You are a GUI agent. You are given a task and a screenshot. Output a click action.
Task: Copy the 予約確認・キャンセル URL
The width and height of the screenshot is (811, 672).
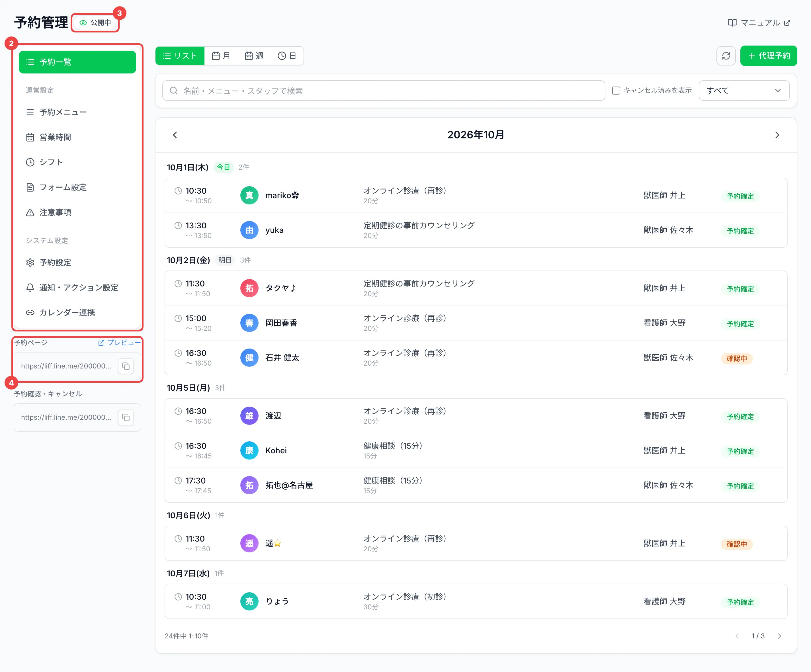click(126, 417)
